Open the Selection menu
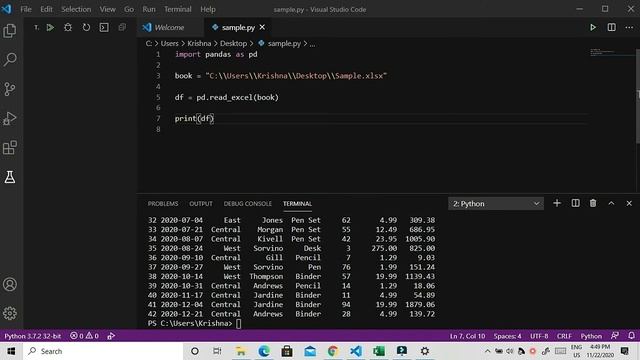 coord(76,9)
